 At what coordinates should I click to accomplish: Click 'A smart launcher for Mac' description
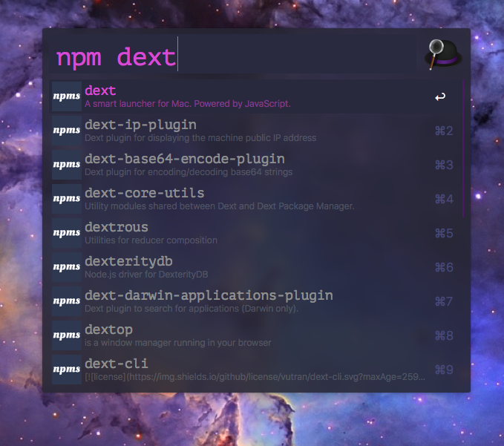tap(188, 104)
